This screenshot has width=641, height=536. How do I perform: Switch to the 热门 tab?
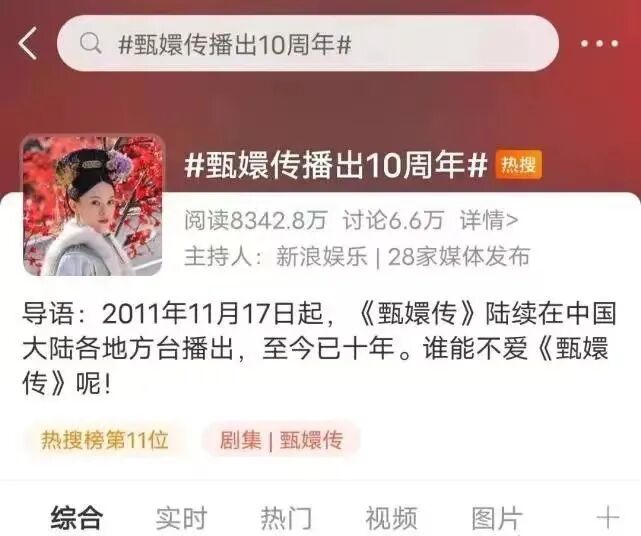tap(286, 518)
